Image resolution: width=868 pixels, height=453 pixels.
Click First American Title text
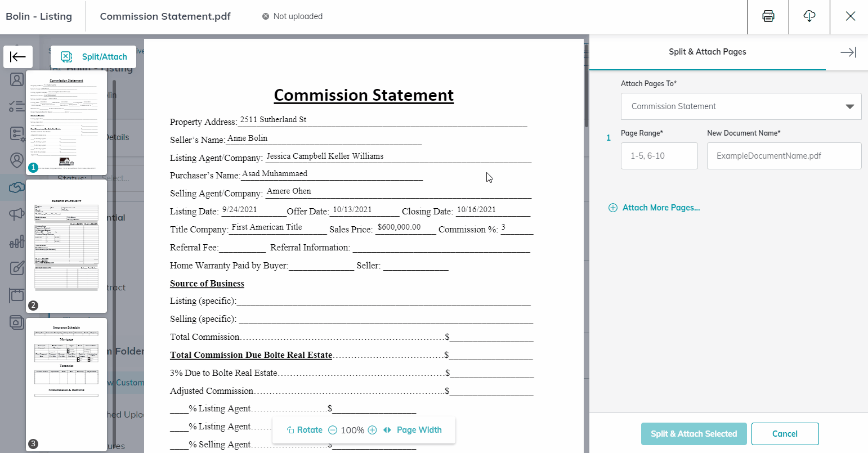click(267, 227)
